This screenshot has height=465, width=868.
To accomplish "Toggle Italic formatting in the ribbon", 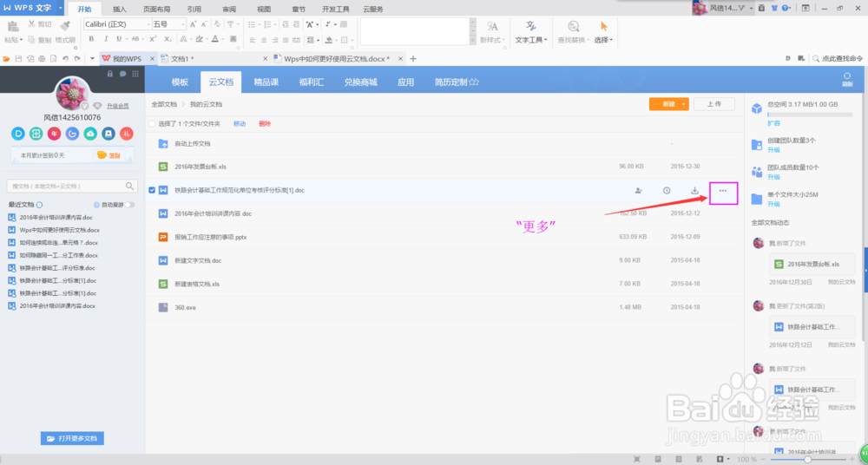I will [105, 39].
